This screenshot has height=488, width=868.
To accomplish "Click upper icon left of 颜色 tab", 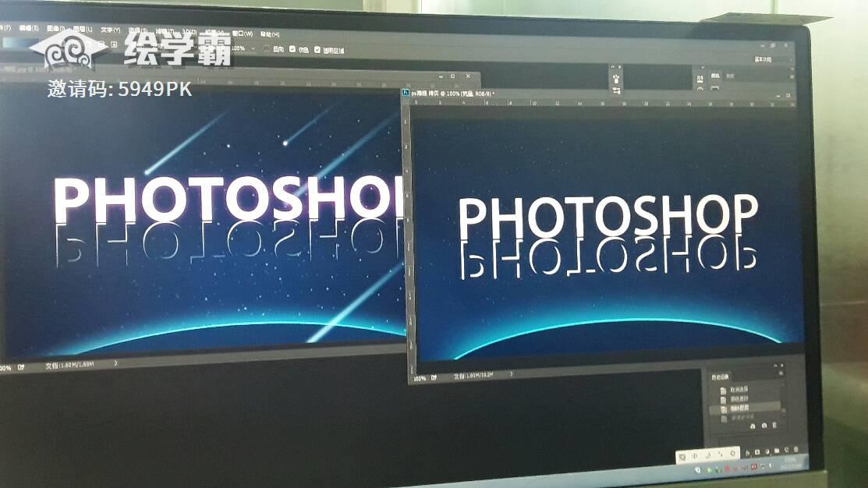I will tap(700, 79).
